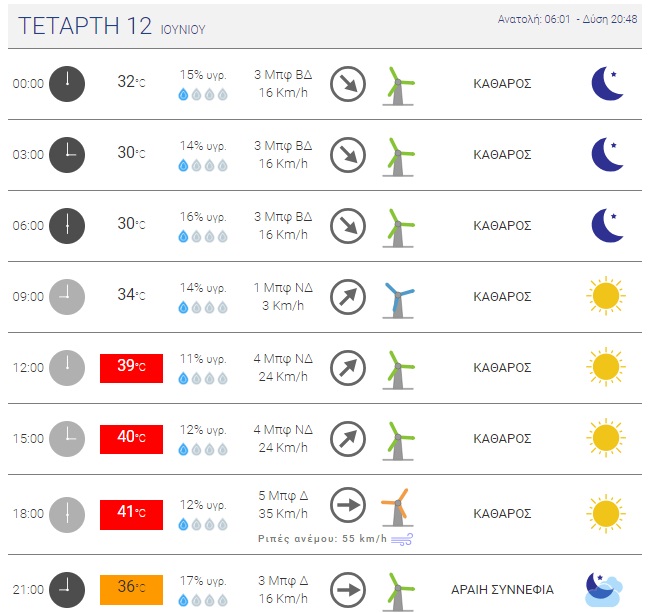
Task: Click the orange wind turbine at 18:00
Action: 397,507
